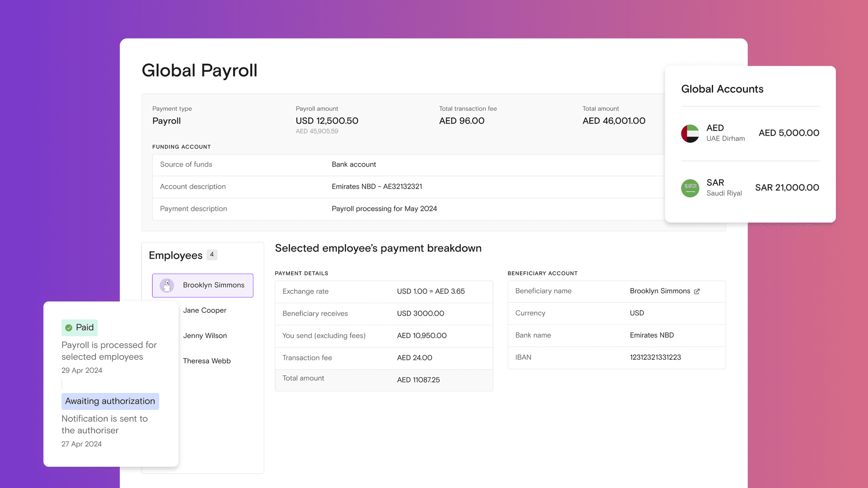Click the Awaiting authorization status tag
Viewport: 868px width, 488px height.
(x=110, y=401)
